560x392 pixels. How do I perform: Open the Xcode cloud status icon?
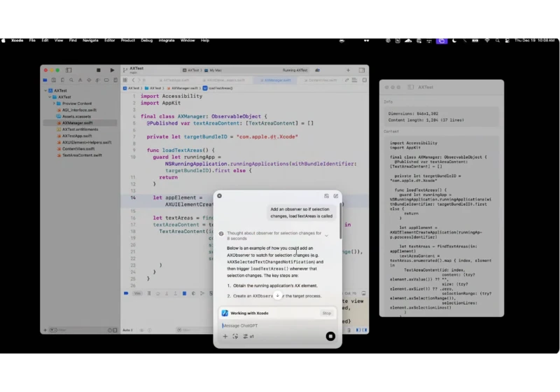pyautogui.click(x=318, y=70)
